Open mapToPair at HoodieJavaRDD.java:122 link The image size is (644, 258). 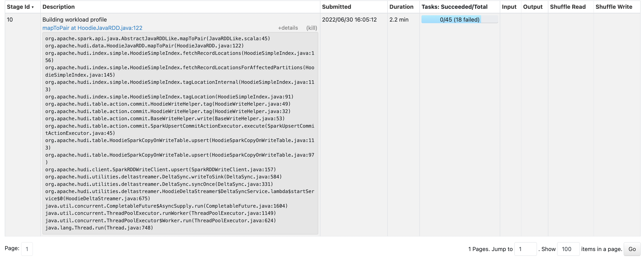tap(92, 28)
